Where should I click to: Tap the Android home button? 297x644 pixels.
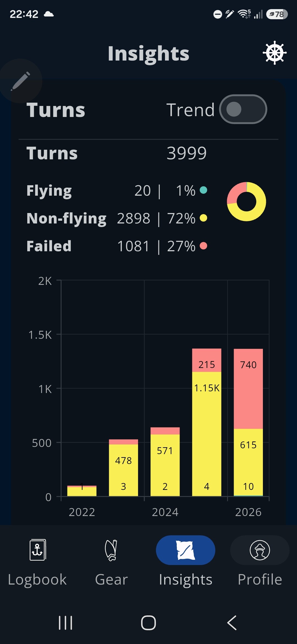tap(148, 623)
